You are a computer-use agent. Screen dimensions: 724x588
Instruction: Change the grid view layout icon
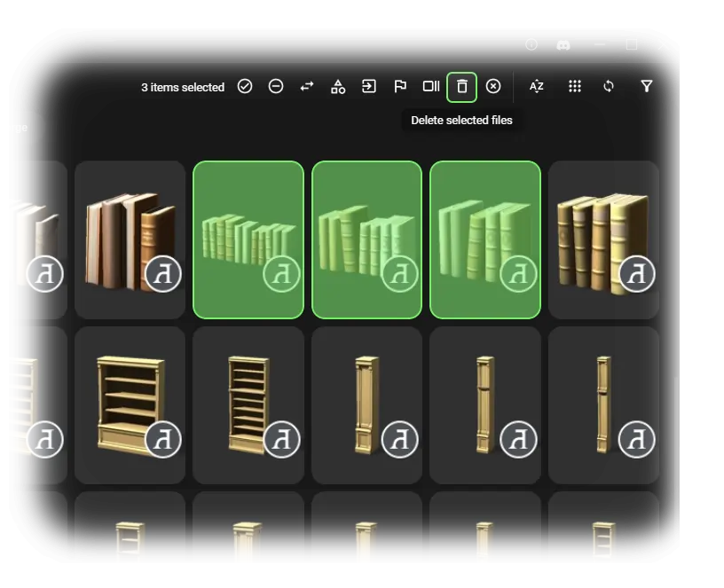(x=575, y=86)
